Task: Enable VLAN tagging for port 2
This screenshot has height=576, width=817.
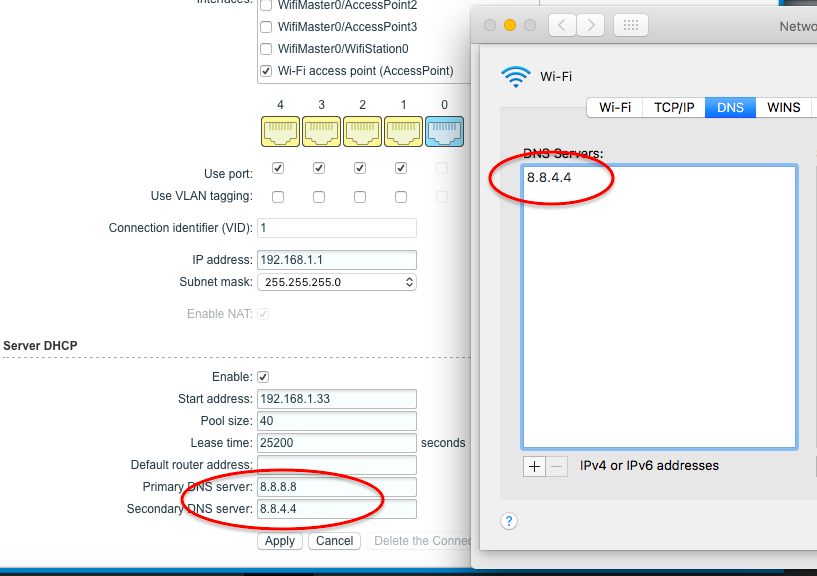Action: point(360,197)
